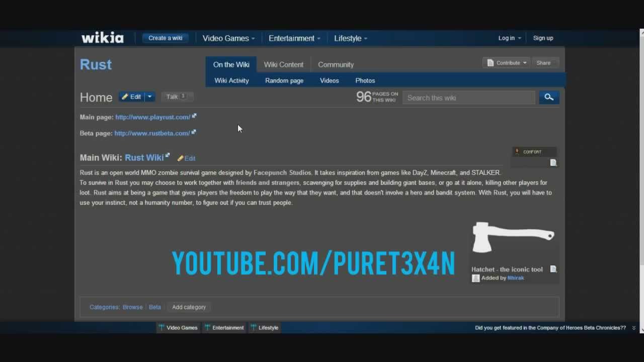Open the COMFORT thumbnail image
Viewport: 644px width, 362px height.
(534, 152)
